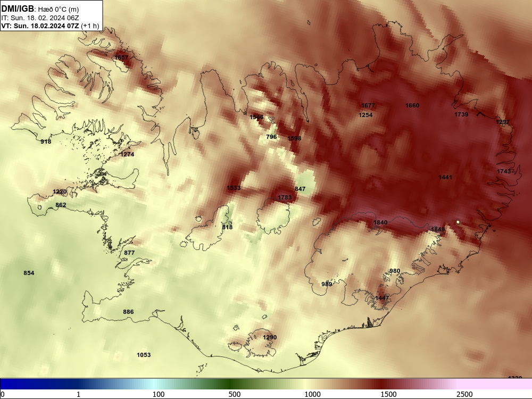Screen dimensions: 532x399
Task: Click the 1739 value
Action: [461, 115]
